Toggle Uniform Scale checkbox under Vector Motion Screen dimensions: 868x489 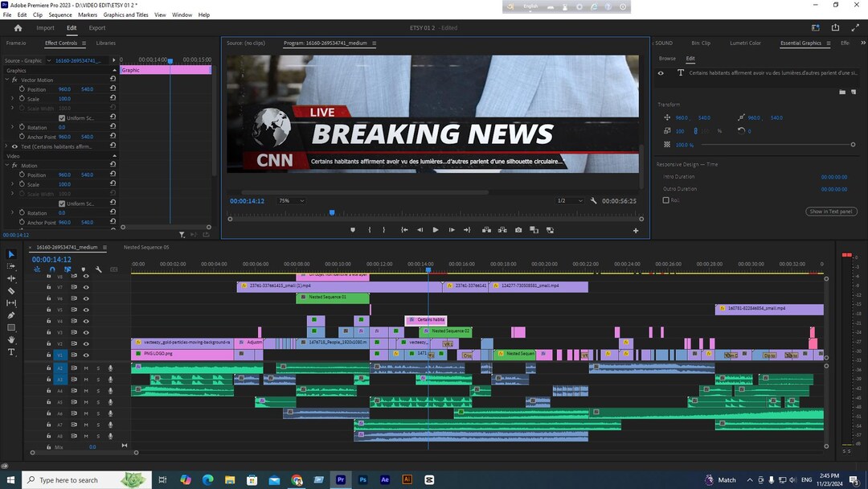pyautogui.click(x=62, y=118)
